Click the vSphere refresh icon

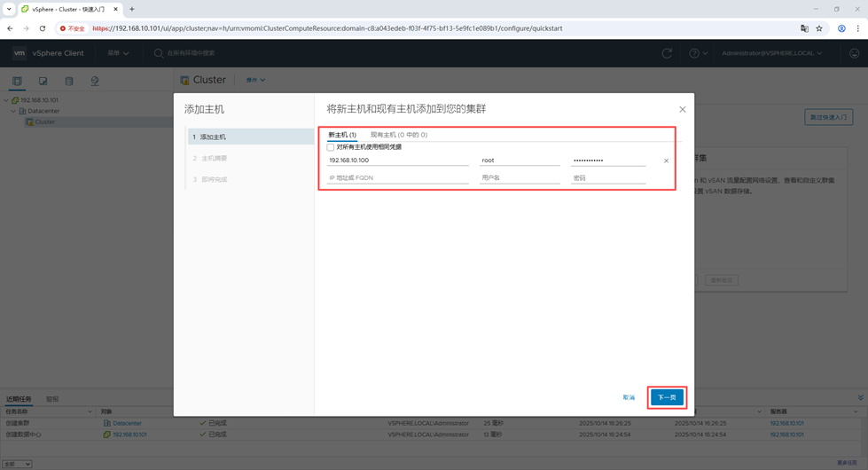click(667, 53)
